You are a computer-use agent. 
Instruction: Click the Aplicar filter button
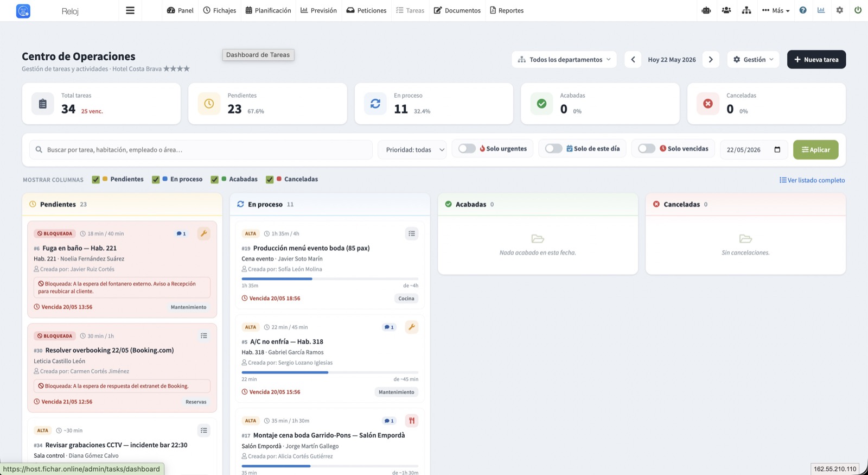pos(816,150)
